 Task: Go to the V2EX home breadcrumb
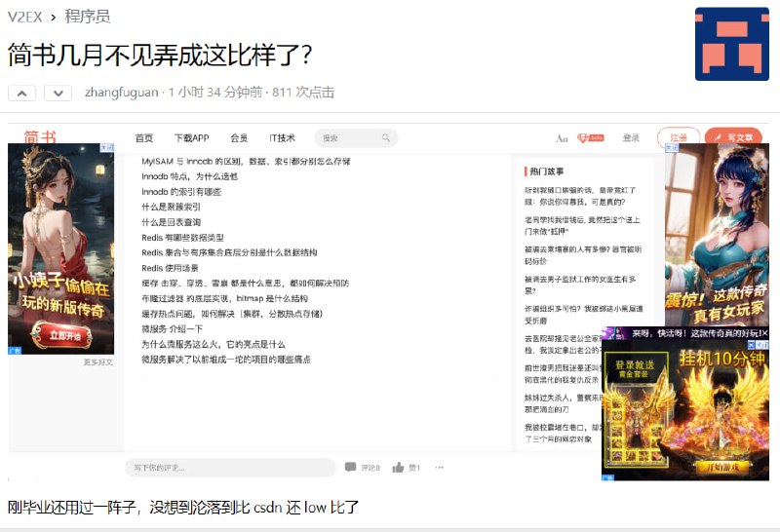27,17
